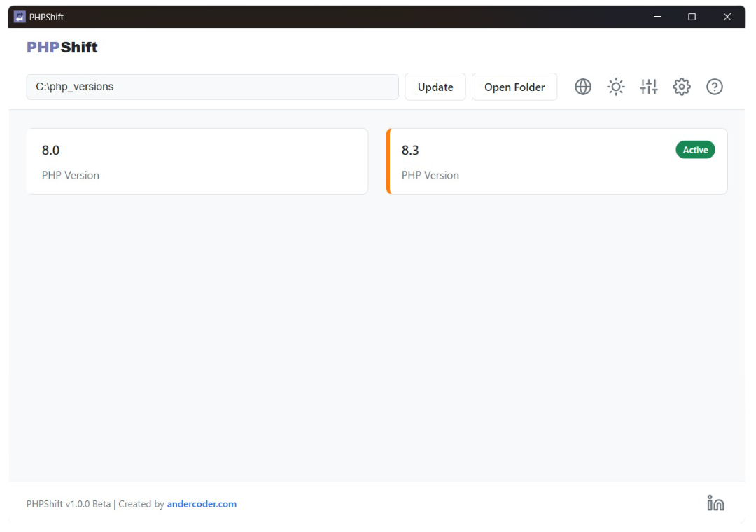The height and width of the screenshot is (532, 756).
Task: Open the andercoder.com link
Action: (x=202, y=504)
